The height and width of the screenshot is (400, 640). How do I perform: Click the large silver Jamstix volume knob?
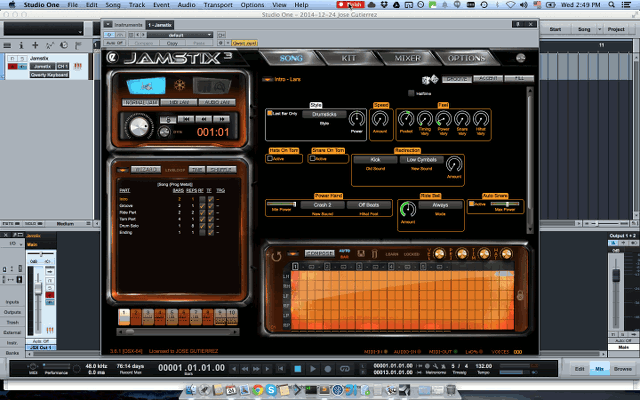point(139,126)
